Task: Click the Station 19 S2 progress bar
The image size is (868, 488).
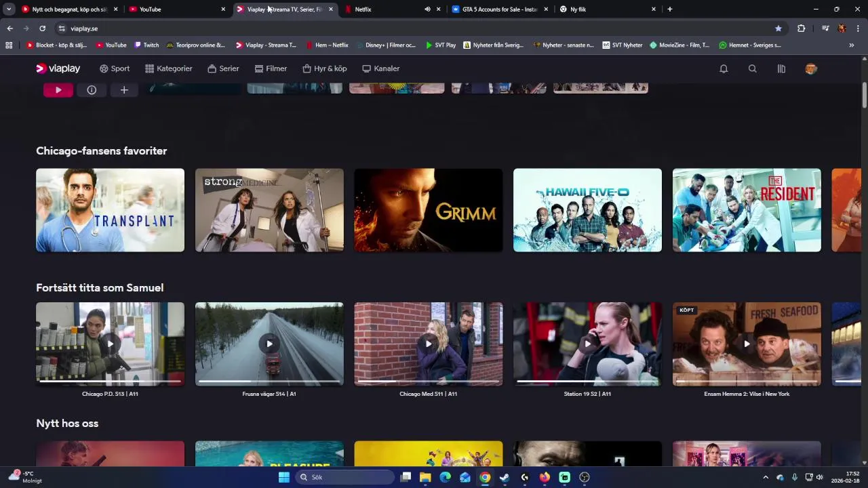Action: coord(587,381)
